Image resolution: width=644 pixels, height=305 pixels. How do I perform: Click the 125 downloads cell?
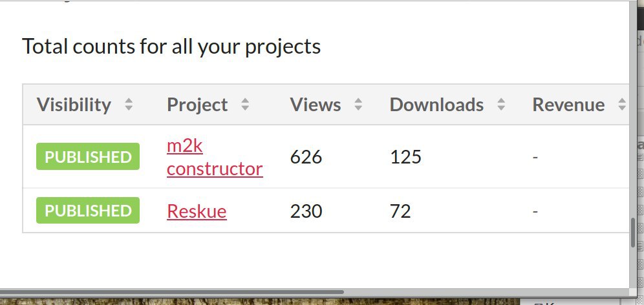(405, 157)
